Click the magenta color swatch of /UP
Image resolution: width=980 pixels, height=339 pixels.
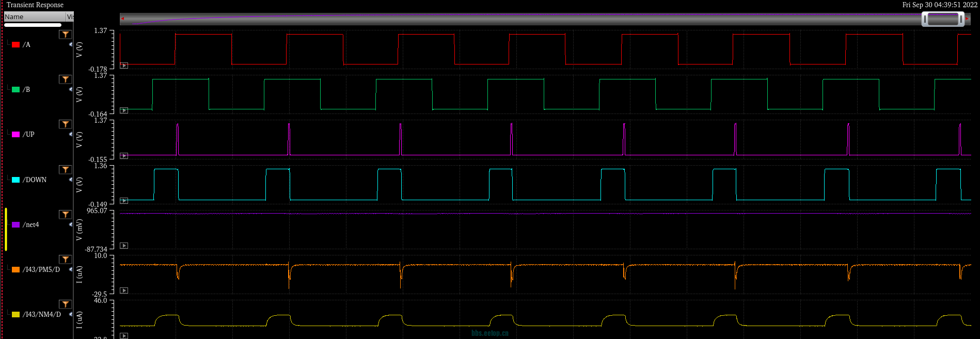point(16,135)
